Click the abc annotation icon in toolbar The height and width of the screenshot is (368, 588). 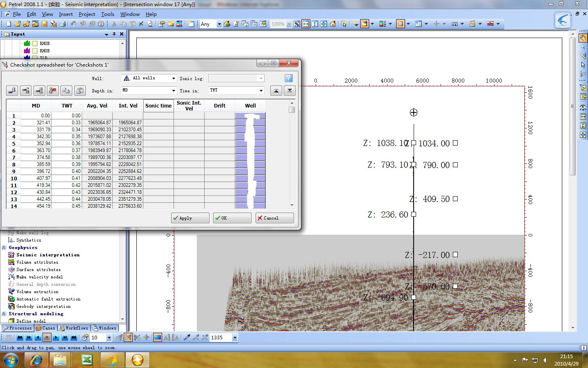tap(490, 24)
